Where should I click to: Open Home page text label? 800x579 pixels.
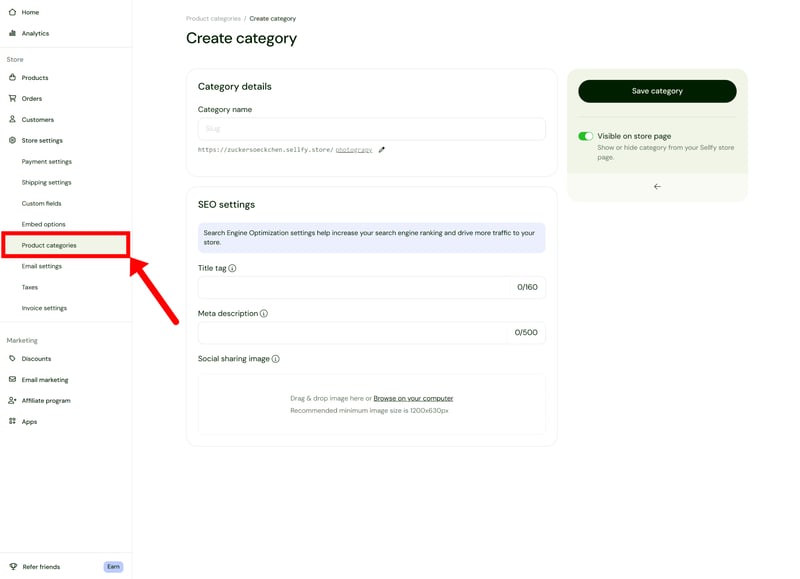coord(30,12)
